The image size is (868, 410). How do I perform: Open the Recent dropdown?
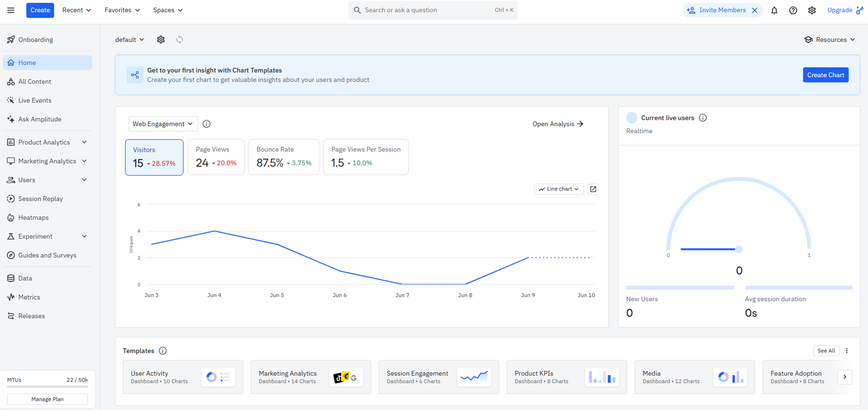77,10
